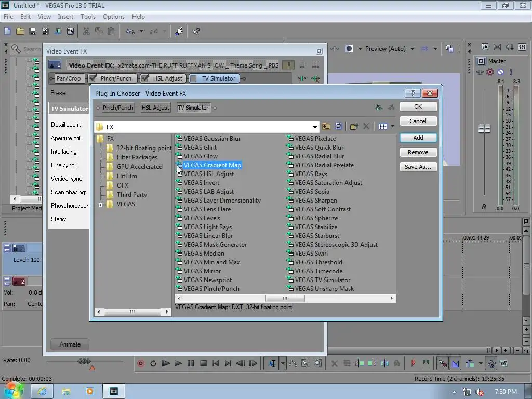Screen dimensions: 532x399
Task: Open the View menu
Action: [x=44, y=16]
